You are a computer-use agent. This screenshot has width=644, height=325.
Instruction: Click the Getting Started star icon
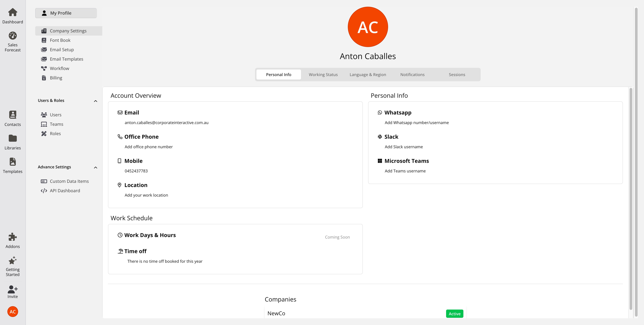13,260
